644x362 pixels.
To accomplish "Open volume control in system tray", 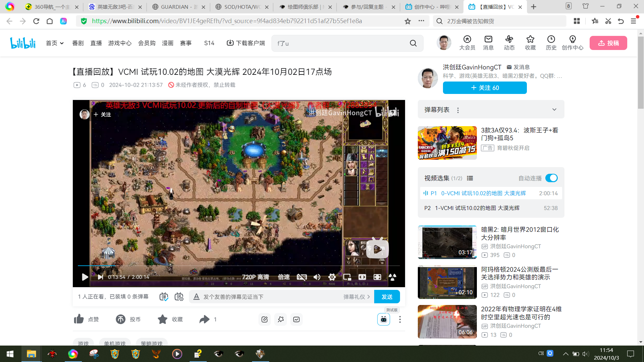I will 586,354.
